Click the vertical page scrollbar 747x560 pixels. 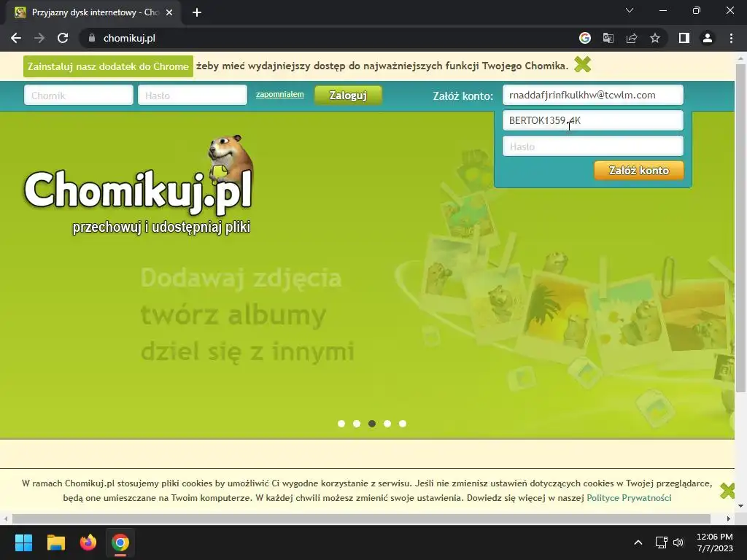point(740,228)
